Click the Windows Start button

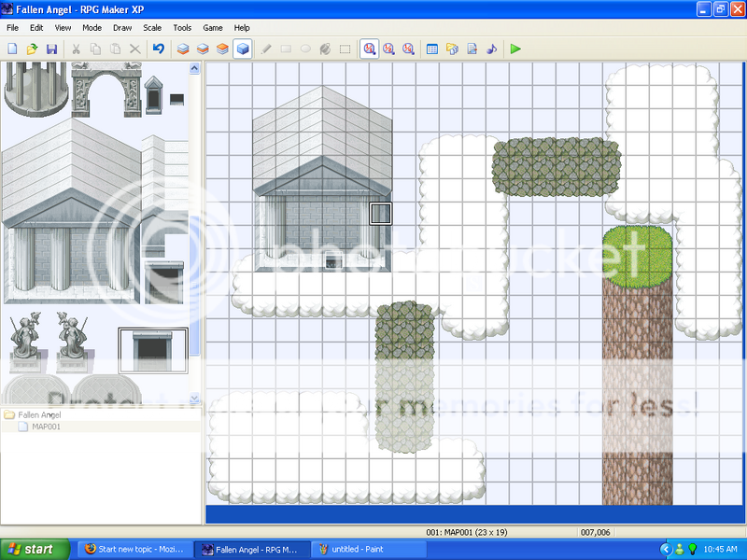click(35, 549)
